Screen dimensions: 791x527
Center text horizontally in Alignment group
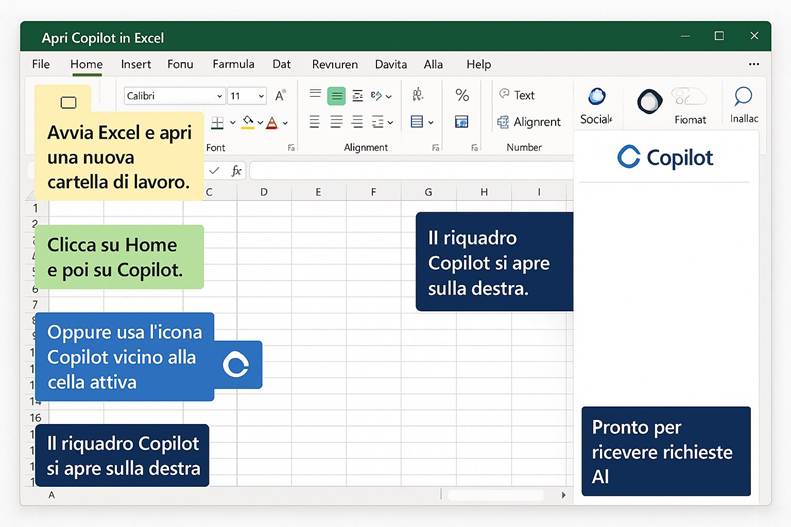pos(336,122)
